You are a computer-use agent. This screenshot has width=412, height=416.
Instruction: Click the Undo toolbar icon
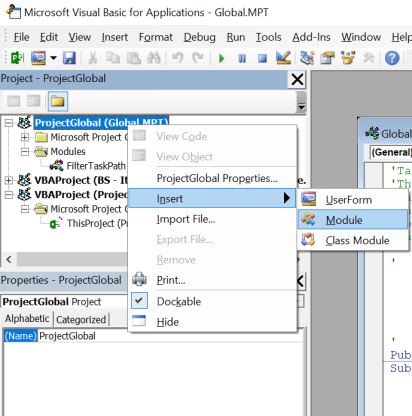pos(178,58)
